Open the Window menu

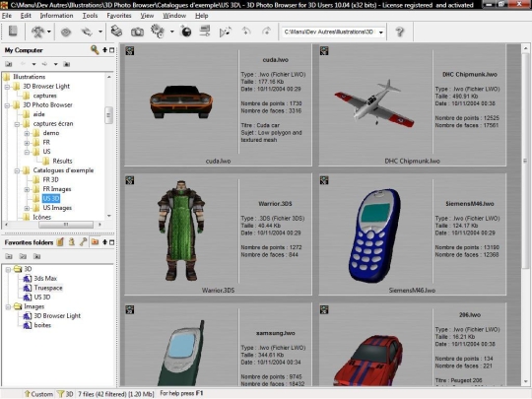174,16
